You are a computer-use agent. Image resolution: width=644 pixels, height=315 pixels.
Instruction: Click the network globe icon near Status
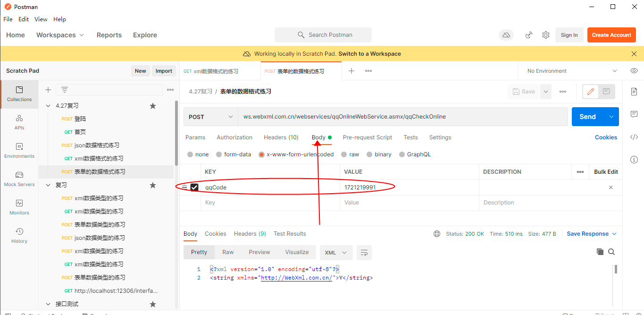pos(437,234)
